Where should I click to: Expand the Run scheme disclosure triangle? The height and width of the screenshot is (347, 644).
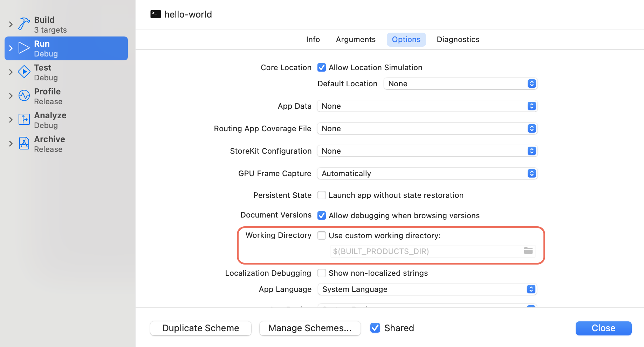coord(11,48)
